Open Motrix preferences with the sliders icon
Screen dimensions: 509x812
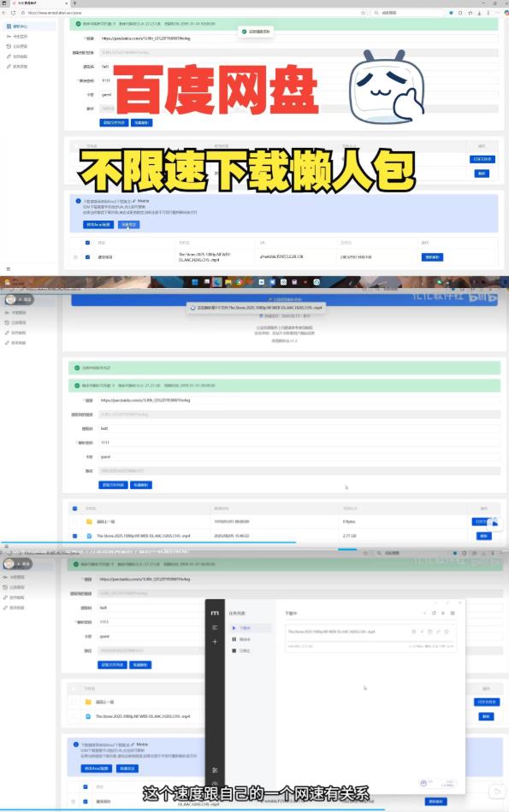(x=215, y=770)
